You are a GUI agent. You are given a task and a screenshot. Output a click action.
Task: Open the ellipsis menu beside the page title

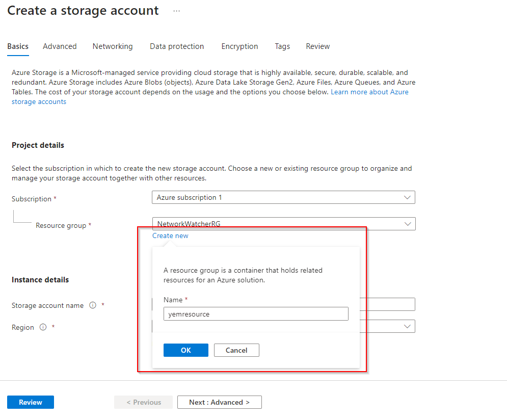pyautogui.click(x=176, y=11)
